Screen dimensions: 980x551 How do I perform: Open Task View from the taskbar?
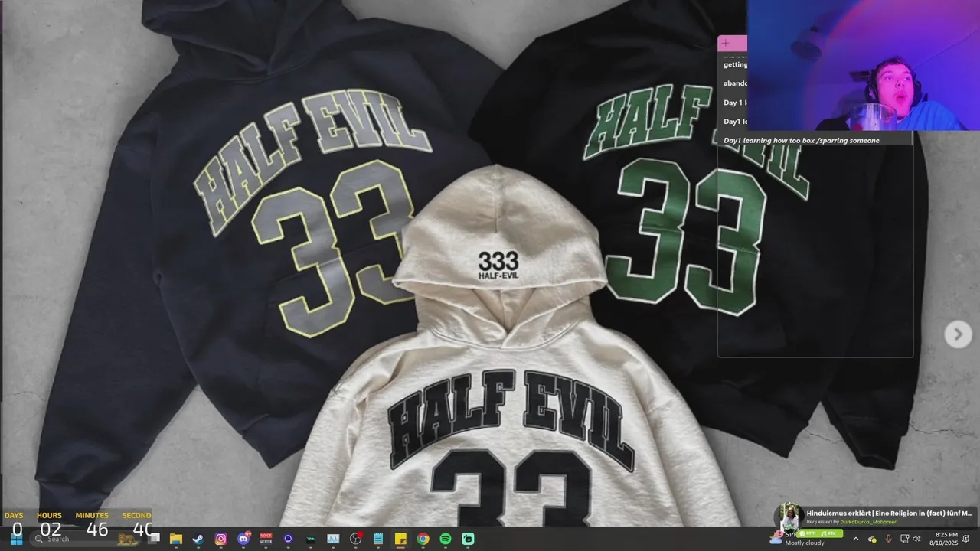153,539
